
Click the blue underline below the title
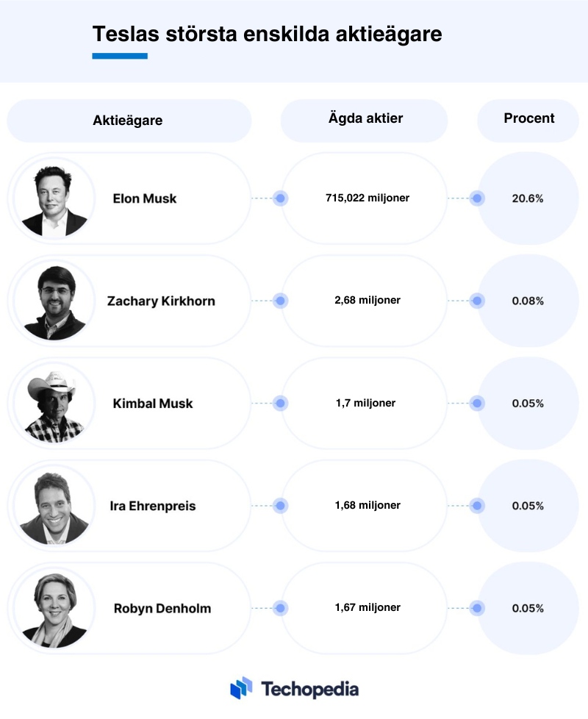click(120, 56)
